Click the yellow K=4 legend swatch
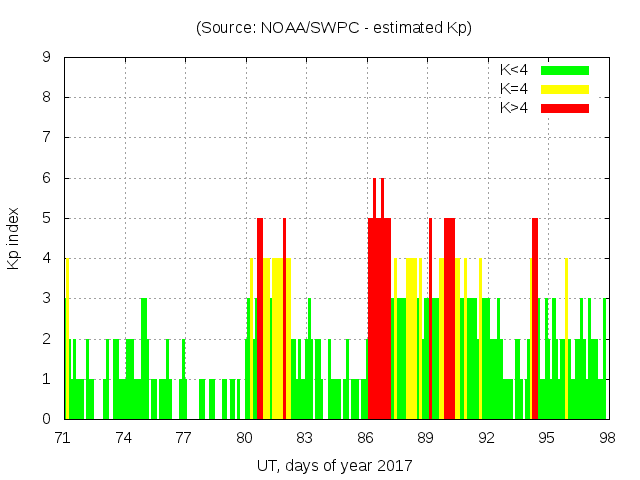 565,89
